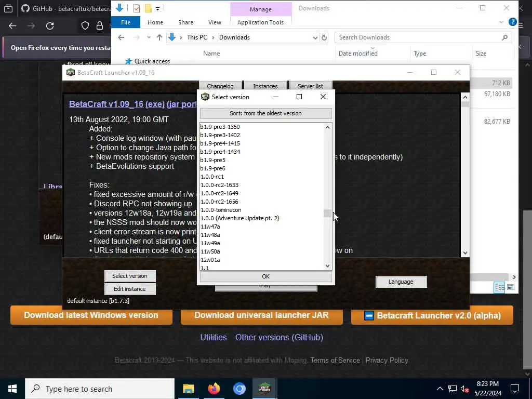Click changelog scrollbar down arrow in launcher
Viewport: 532px width, 399px height.
click(x=465, y=253)
